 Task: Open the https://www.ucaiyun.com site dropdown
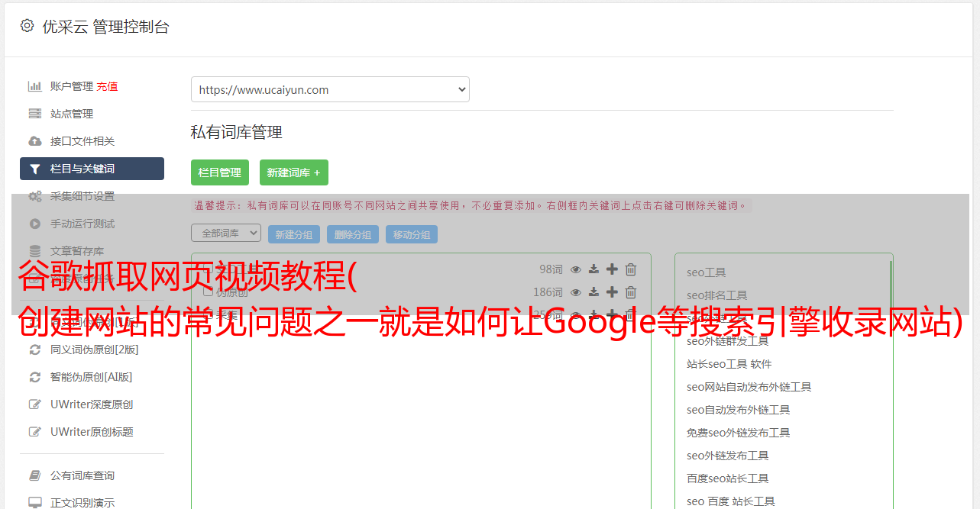tap(330, 89)
